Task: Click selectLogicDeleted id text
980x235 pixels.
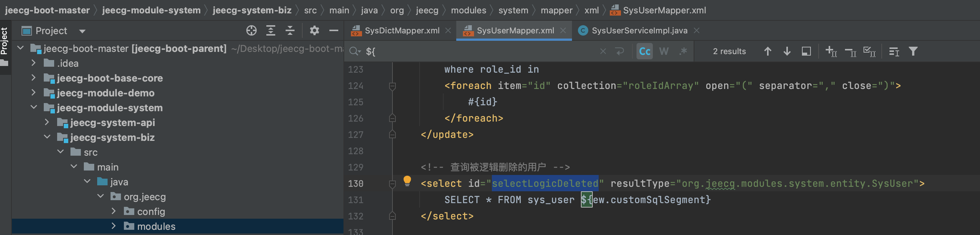Action: coord(545,184)
